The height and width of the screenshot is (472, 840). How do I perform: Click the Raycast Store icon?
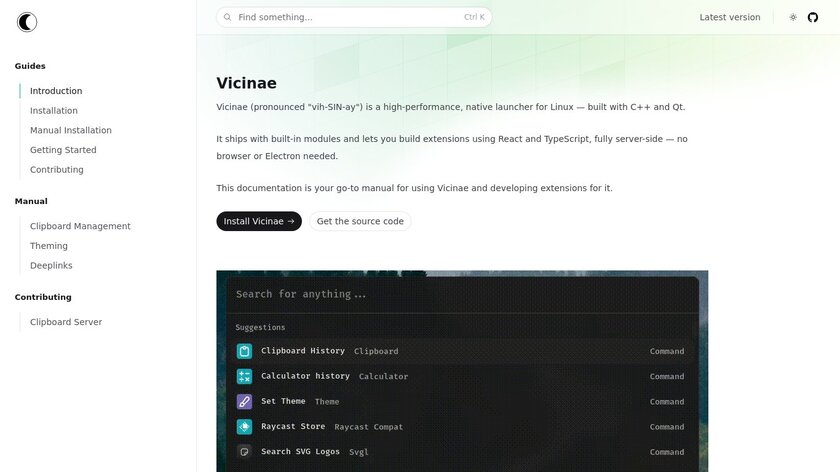point(244,427)
